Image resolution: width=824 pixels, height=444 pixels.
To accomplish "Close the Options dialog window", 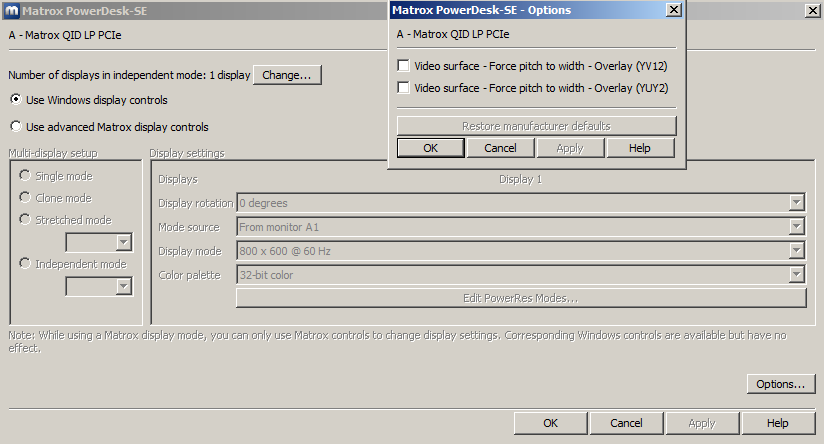I will pyautogui.click(x=674, y=10).
